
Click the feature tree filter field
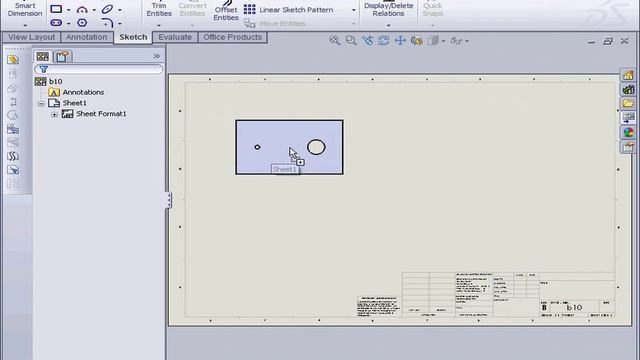pos(99,69)
